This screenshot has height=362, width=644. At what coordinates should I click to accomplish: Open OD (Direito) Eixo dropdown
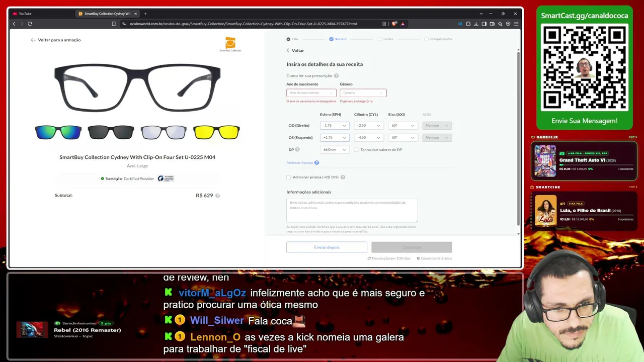(403, 126)
